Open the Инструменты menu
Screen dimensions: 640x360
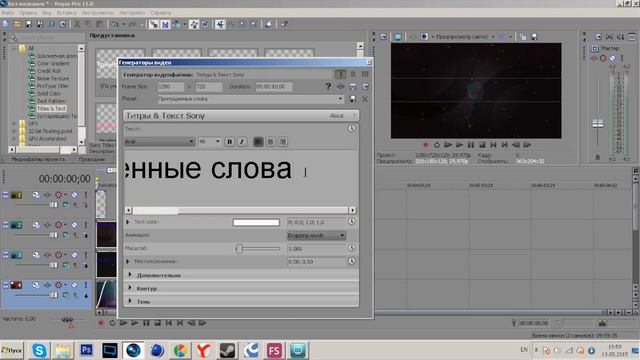pos(98,13)
